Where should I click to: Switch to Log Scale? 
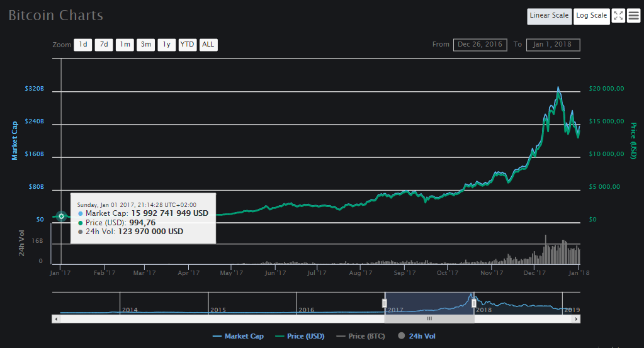tap(591, 16)
